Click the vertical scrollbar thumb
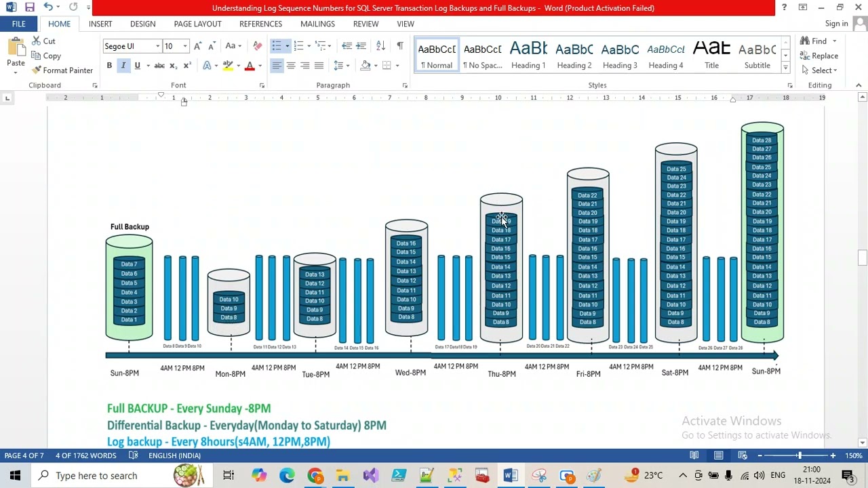 coord(863,258)
